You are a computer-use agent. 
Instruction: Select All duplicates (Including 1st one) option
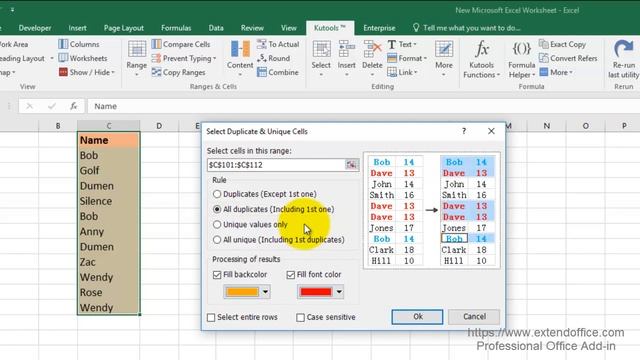[x=273, y=209]
